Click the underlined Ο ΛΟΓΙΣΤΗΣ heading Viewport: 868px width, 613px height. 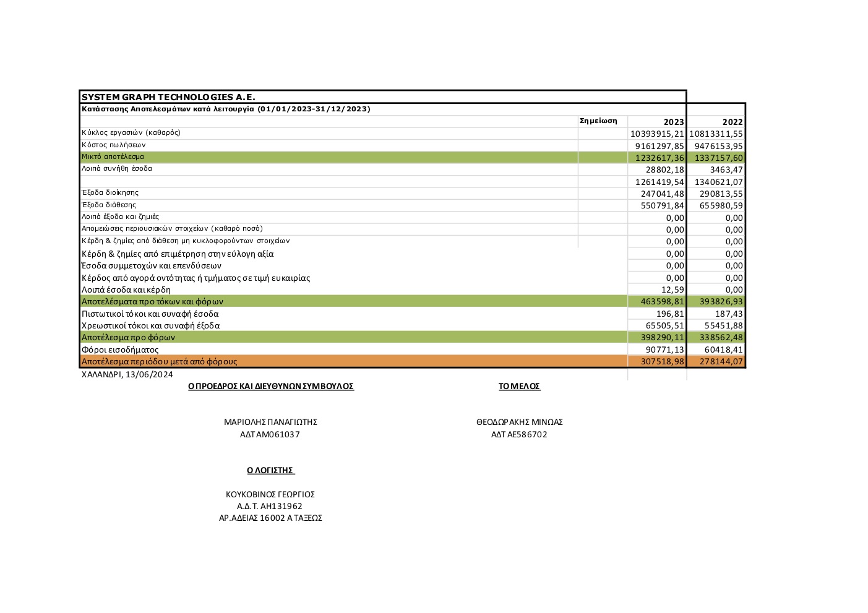point(270,470)
